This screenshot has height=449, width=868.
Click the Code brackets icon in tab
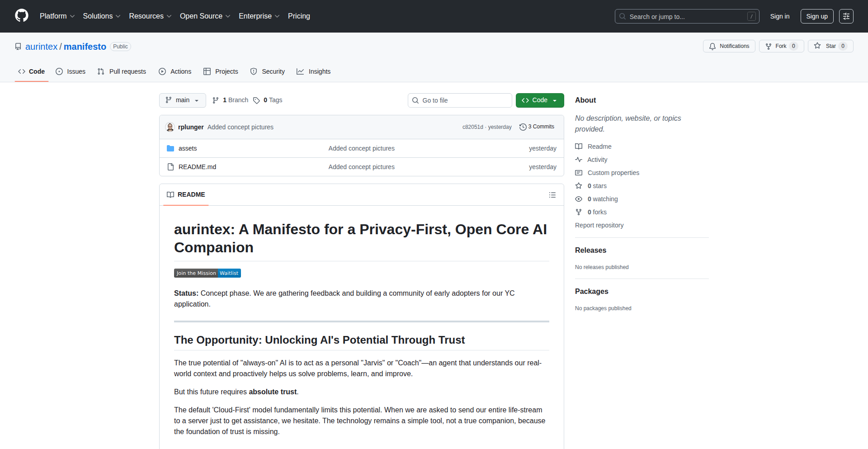(x=22, y=71)
